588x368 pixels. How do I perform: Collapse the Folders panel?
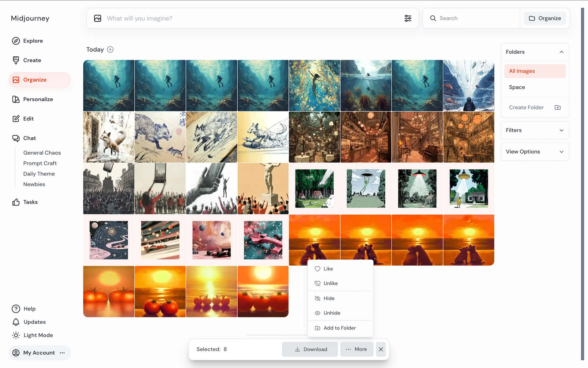561,52
